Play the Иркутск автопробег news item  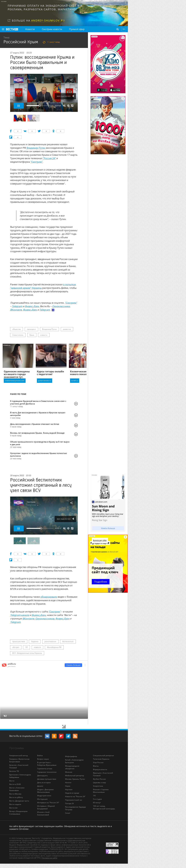76,415
